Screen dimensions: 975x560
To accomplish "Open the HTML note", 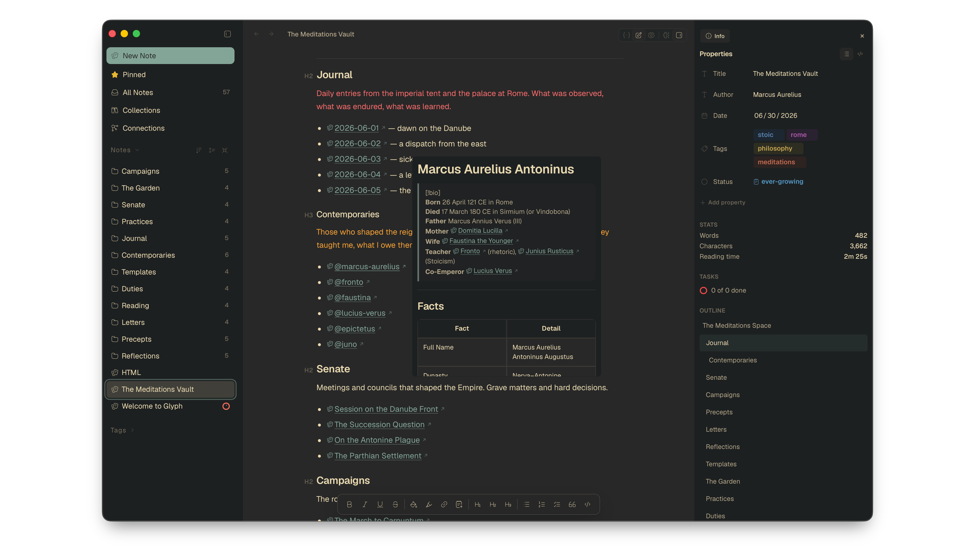I will tap(170, 372).
